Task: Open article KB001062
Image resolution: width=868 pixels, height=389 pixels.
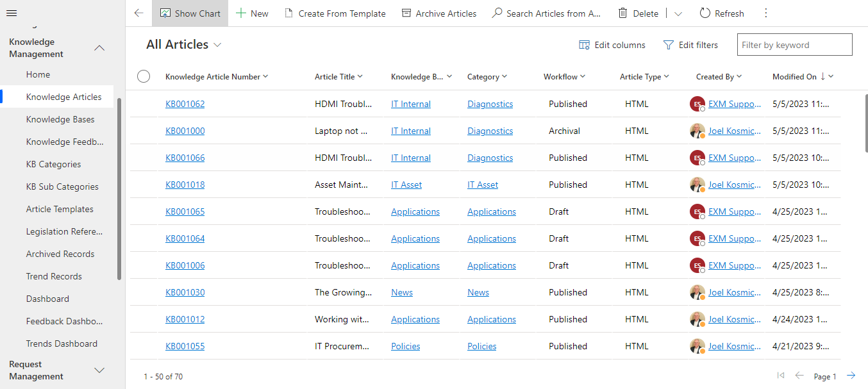Action: pos(185,104)
